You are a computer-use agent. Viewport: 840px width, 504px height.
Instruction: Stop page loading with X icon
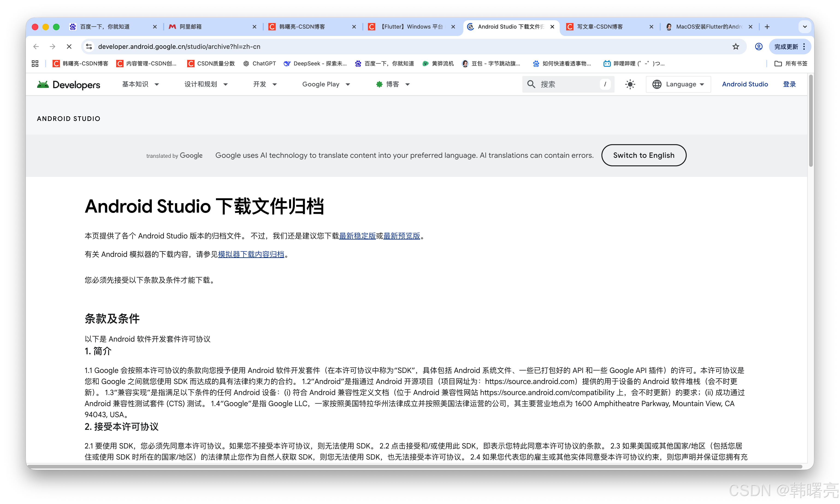(x=69, y=47)
